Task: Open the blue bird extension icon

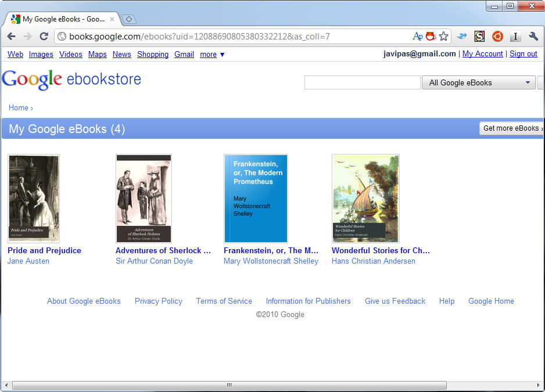Action: pos(462,36)
